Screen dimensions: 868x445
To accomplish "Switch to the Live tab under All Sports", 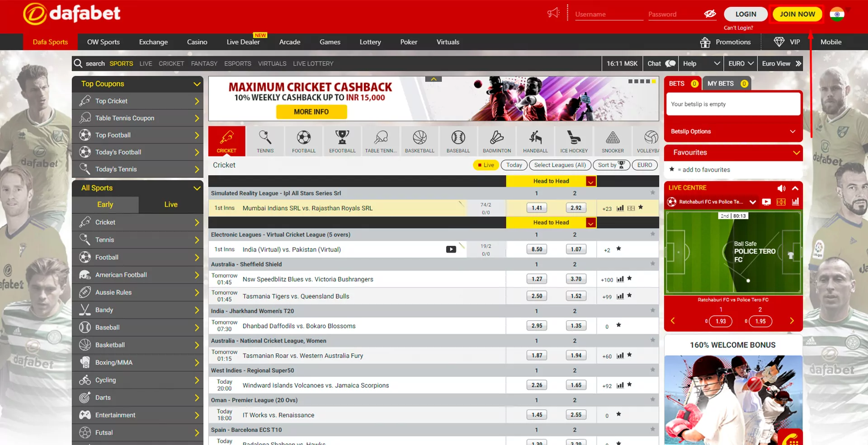I will click(x=171, y=205).
